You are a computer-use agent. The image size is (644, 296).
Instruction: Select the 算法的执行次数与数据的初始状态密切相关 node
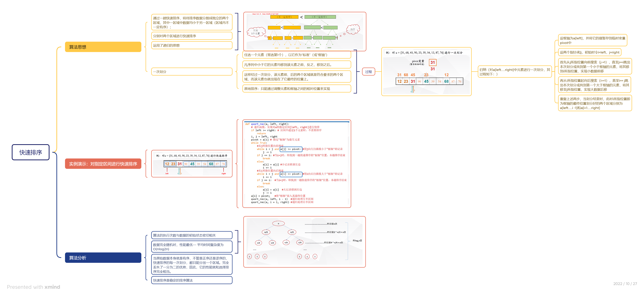click(191, 235)
